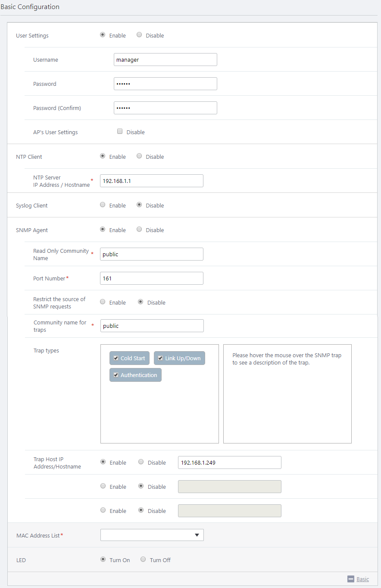Disable the first Trap Host IP entry

click(x=141, y=462)
